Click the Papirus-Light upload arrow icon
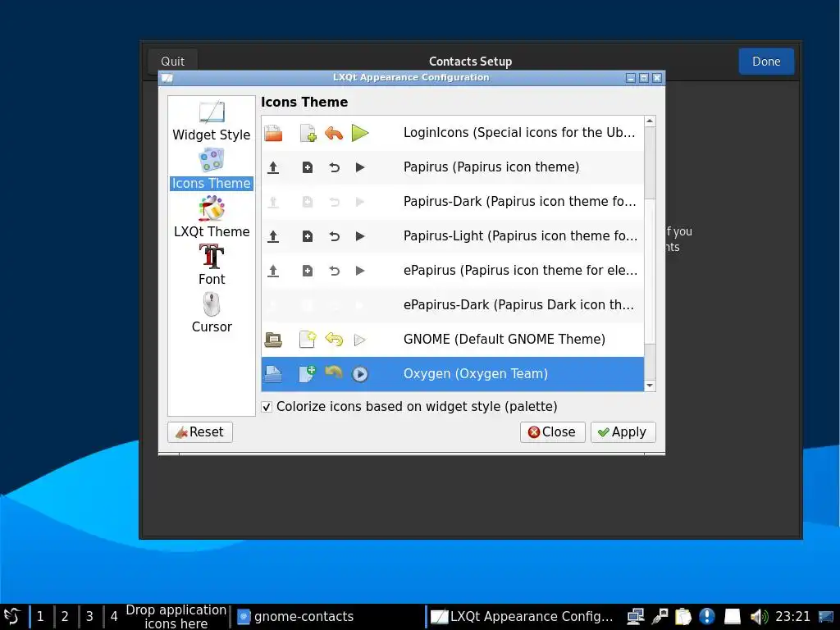This screenshot has width=840, height=630. (273, 236)
